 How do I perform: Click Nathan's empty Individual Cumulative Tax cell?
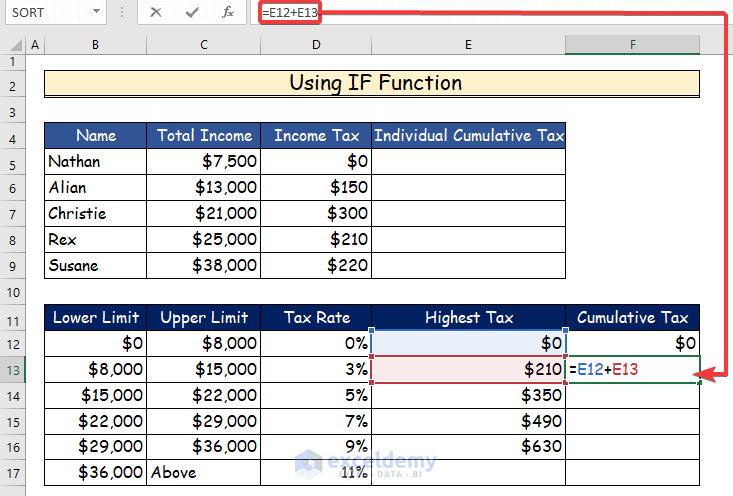point(468,162)
